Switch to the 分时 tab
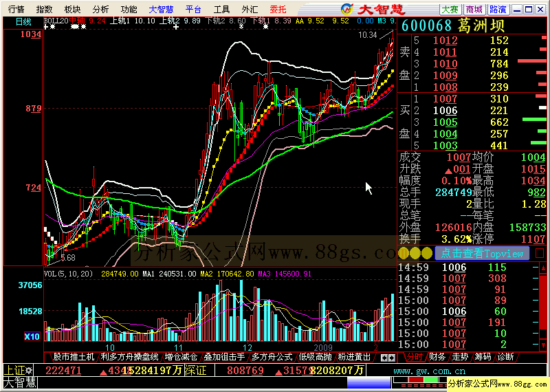Image resolution: width=550 pixels, height=392 pixels. 415,357
